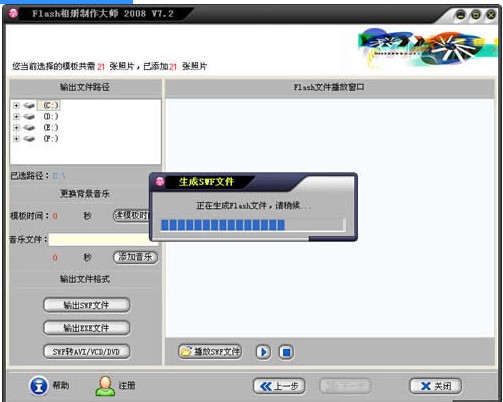Click the 注册 user icon
The height and width of the screenshot is (402, 503).
coord(105,386)
